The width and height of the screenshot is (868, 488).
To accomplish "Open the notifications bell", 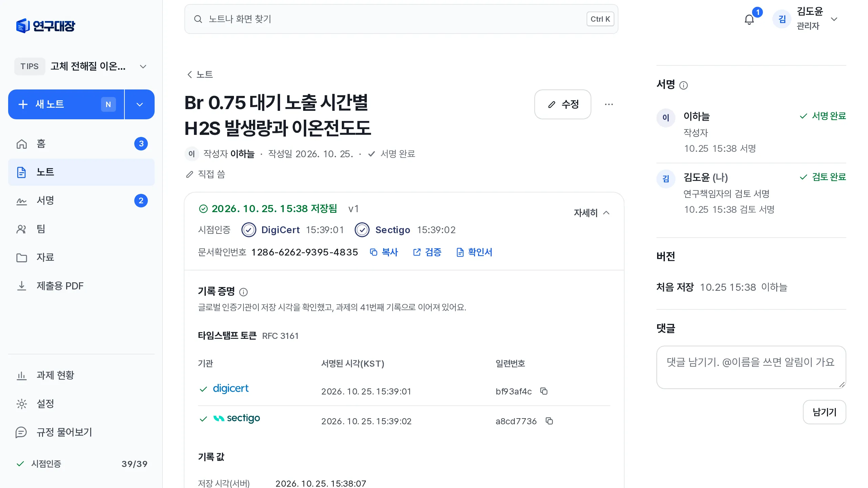I will tap(749, 20).
